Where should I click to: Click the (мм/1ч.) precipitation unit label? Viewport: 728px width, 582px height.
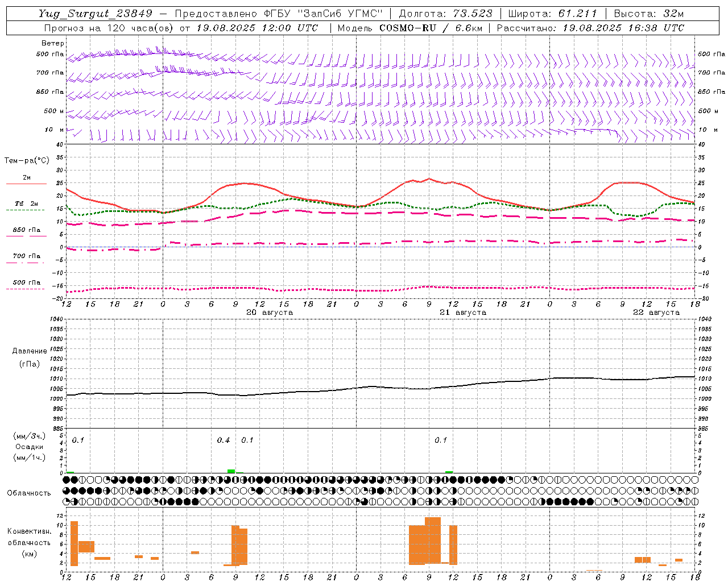click(30, 458)
